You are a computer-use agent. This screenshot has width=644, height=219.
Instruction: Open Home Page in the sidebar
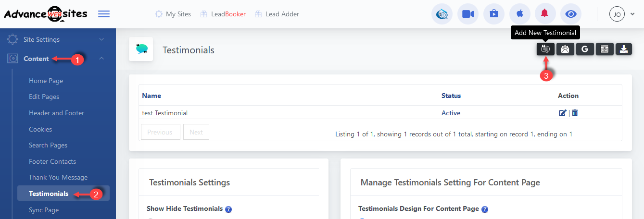point(46,81)
